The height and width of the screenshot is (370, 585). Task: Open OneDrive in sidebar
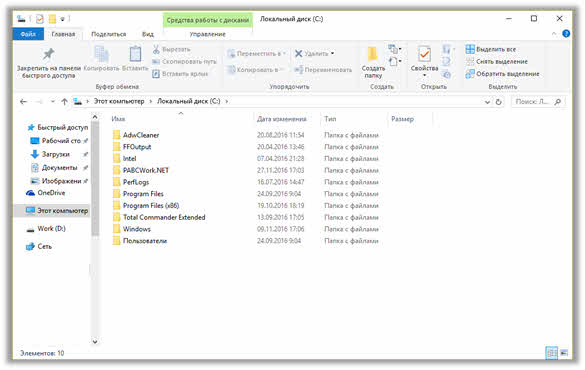click(46, 193)
